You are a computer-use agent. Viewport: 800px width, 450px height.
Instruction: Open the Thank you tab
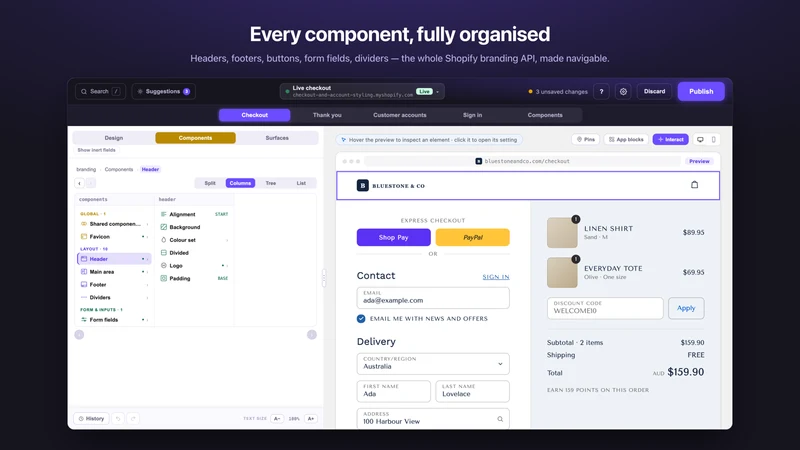click(x=327, y=115)
